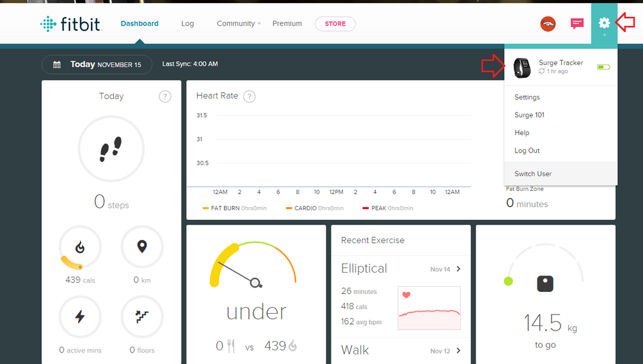The width and height of the screenshot is (643, 364).
Task: Expand the Community dropdown menu
Action: click(239, 24)
